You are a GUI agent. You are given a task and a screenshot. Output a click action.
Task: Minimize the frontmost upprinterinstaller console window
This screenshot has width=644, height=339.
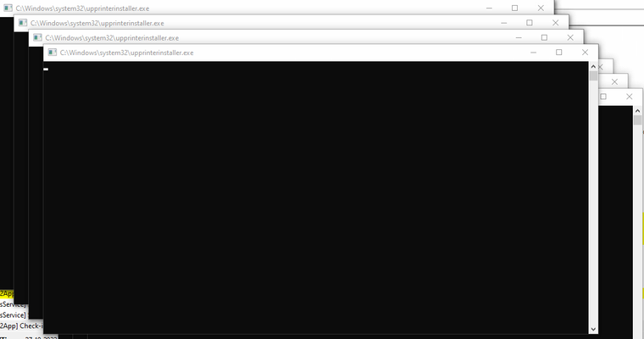(533, 53)
